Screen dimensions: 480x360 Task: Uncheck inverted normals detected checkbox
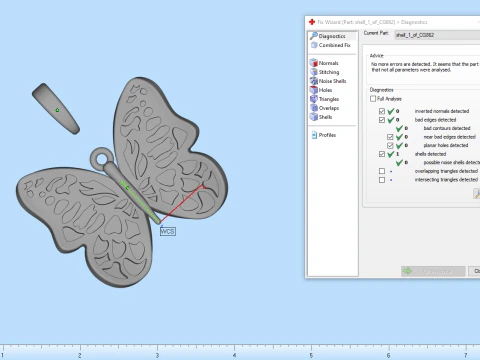(x=382, y=111)
